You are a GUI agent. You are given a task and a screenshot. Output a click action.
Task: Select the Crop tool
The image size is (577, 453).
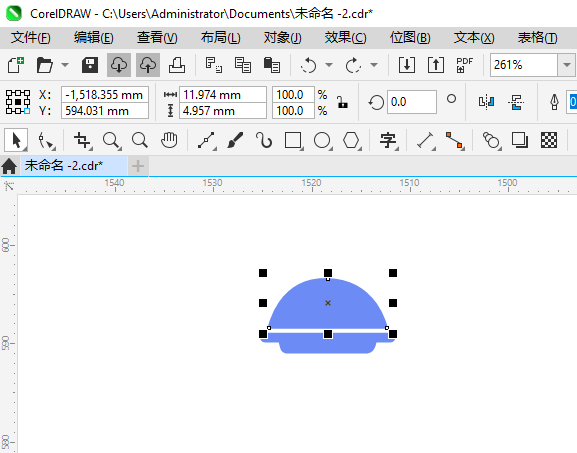82,140
